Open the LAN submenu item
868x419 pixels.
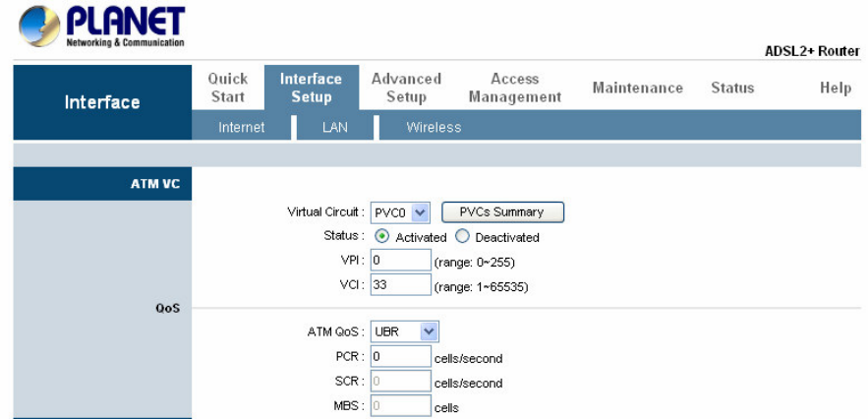335,127
